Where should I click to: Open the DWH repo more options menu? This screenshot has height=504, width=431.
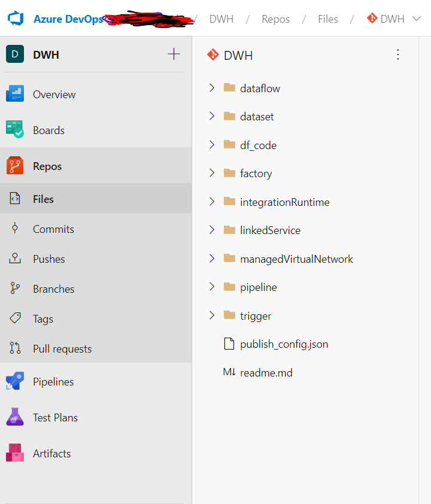click(398, 54)
